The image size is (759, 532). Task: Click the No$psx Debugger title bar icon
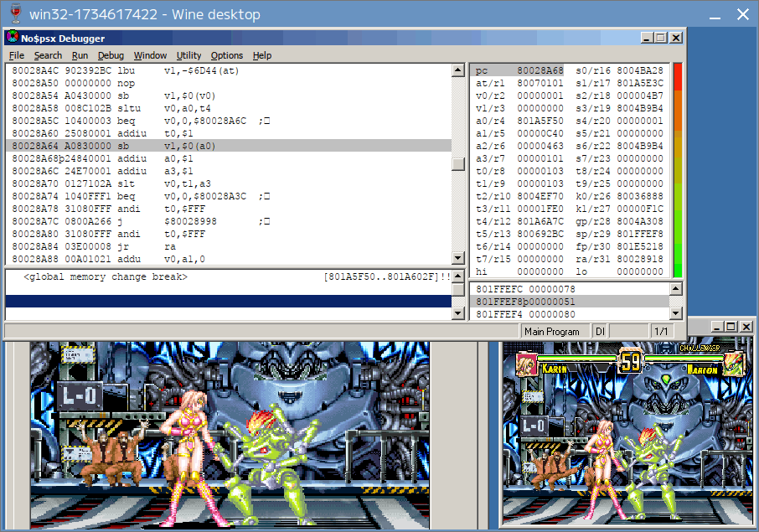click(13, 37)
